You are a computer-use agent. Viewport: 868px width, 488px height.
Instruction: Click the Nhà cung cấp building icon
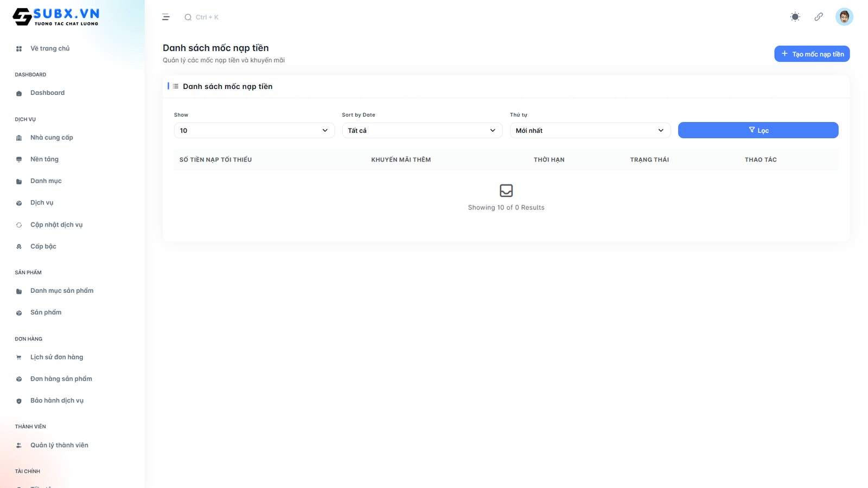[19, 138]
